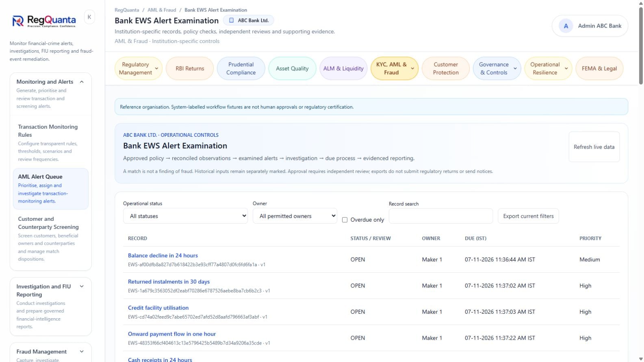The height and width of the screenshot is (362, 644).
Task: Switch to Prudential Compliance tab
Action: click(x=241, y=69)
